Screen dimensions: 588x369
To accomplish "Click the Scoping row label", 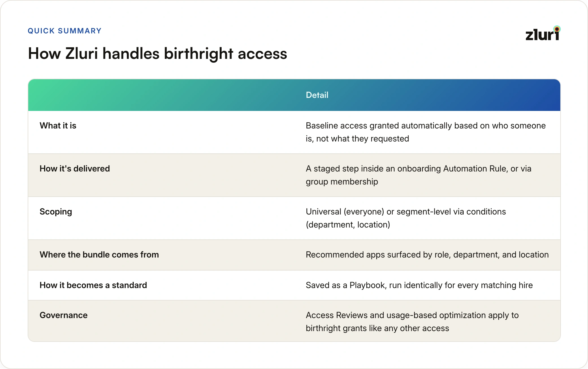I will tap(56, 212).
